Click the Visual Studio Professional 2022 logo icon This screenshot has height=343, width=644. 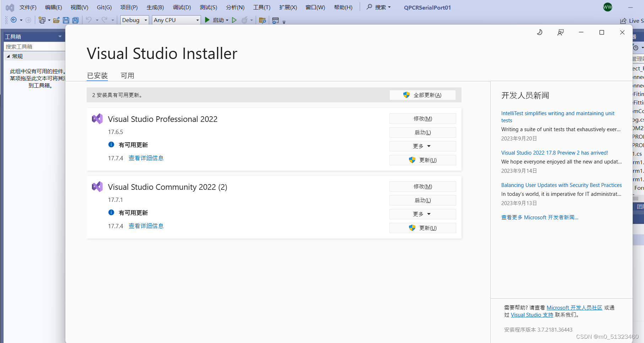click(97, 119)
